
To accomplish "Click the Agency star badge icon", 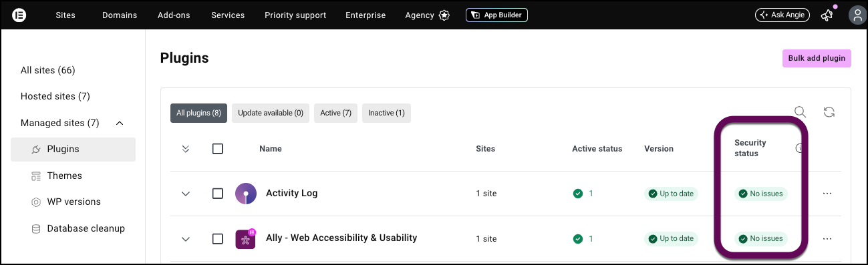I will [x=444, y=15].
